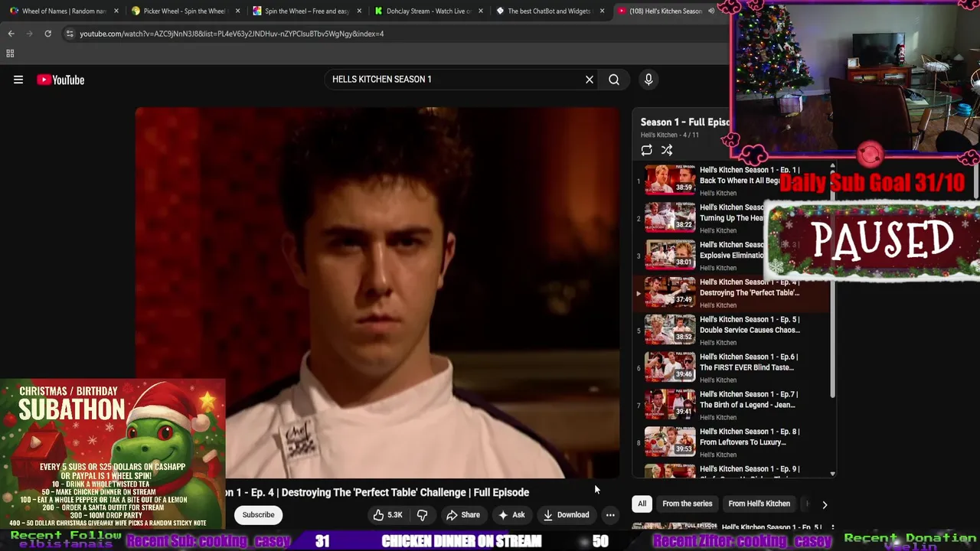This screenshot has width=980, height=551.
Task: View site information icon in address bar
Action: click(70, 34)
